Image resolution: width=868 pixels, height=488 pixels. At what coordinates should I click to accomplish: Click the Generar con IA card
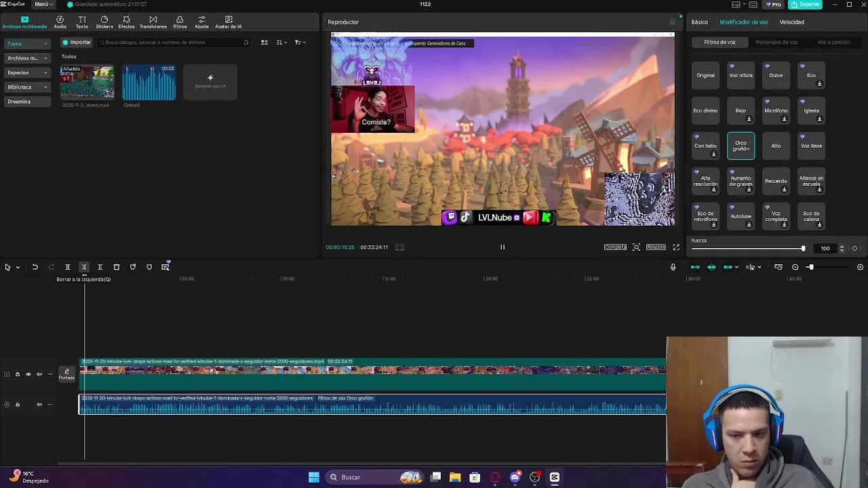pyautogui.click(x=210, y=82)
